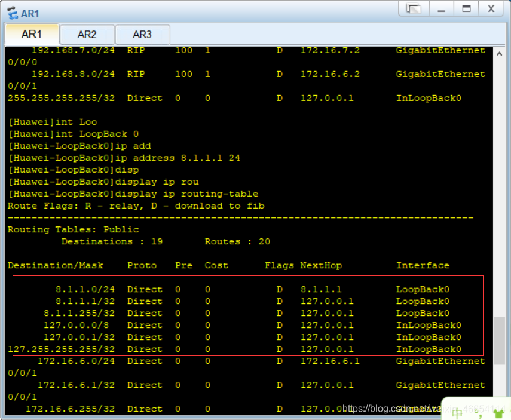
Task: Click the window restore-layout icon in title bar
Action: (x=414, y=8)
